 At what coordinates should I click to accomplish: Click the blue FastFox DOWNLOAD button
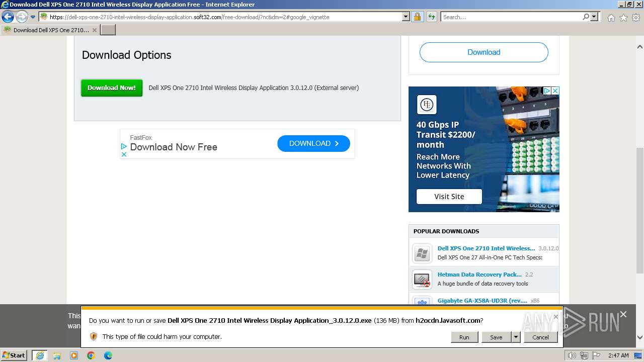point(313,143)
